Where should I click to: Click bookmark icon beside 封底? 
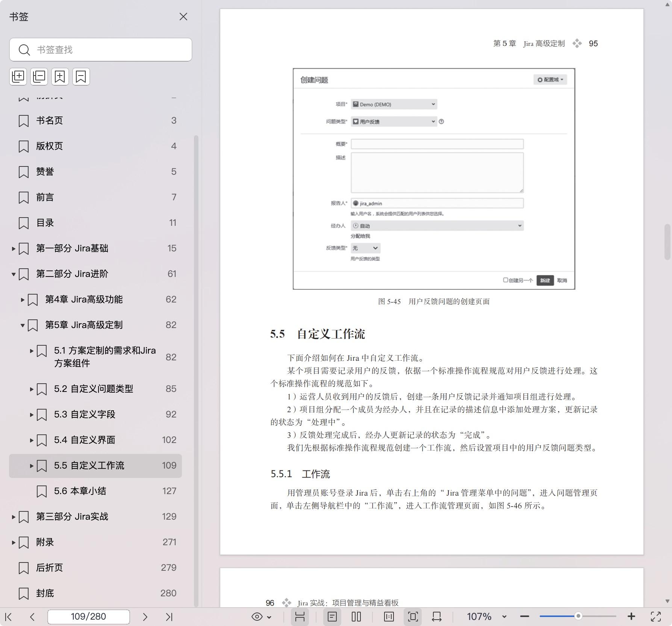coord(24,594)
